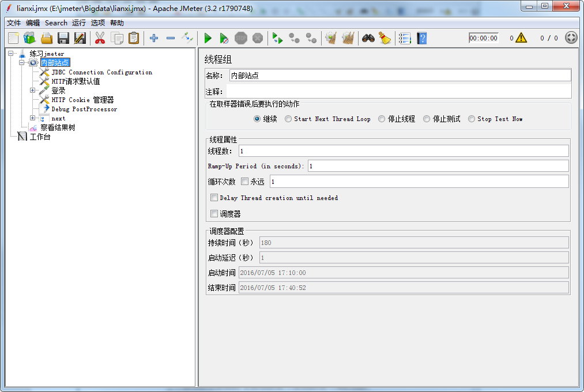Open Search with the binoculars icon
This screenshot has height=392, width=584.
click(368, 38)
